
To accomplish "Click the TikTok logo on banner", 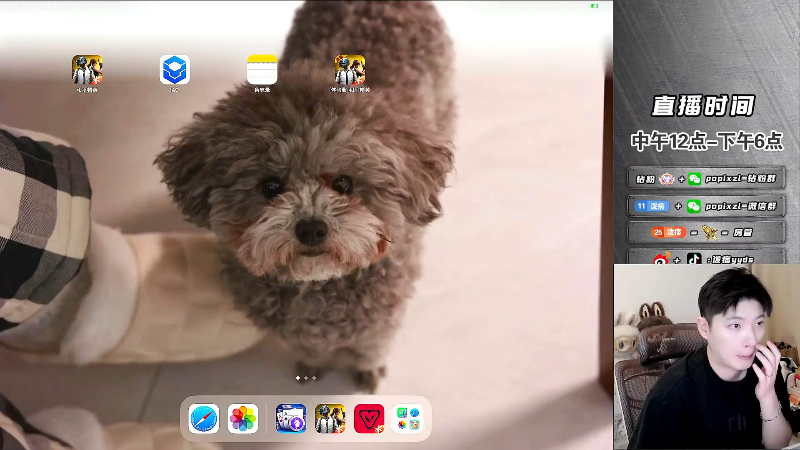I will tap(694, 259).
